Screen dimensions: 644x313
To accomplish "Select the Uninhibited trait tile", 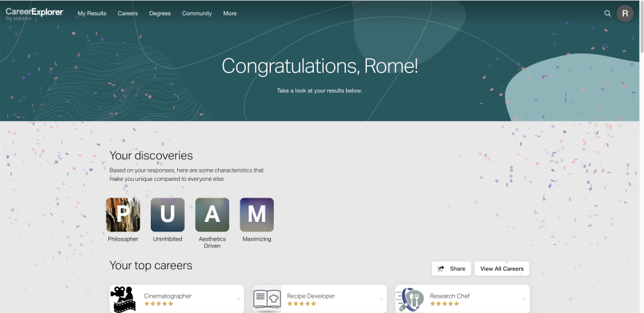I will pyautogui.click(x=167, y=215).
